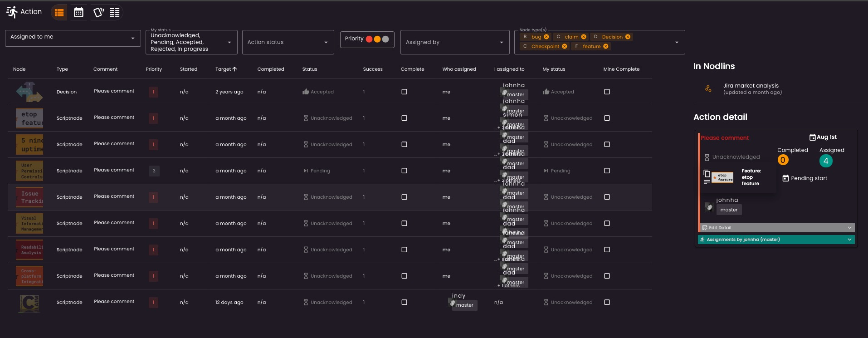Select the red priority filter dot
This screenshot has width=868, height=338.
369,39
